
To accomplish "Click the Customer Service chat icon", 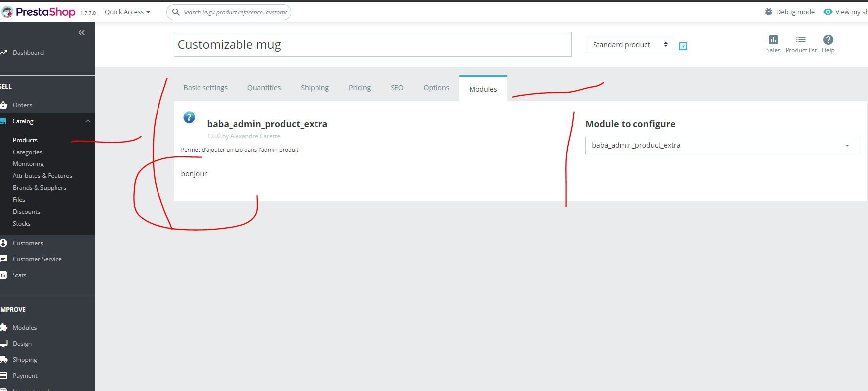I will coord(4,259).
